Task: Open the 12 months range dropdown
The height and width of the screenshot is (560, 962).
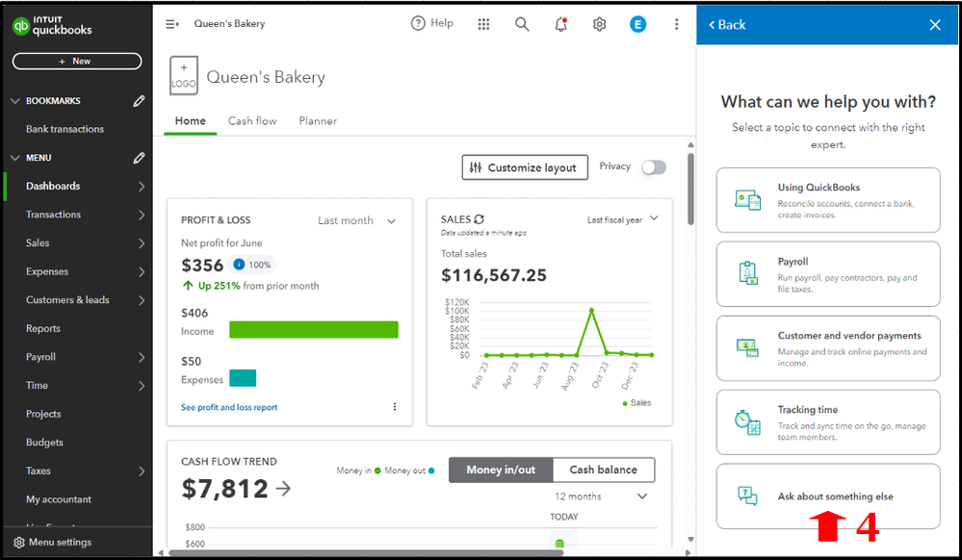Action: pyautogui.click(x=601, y=496)
